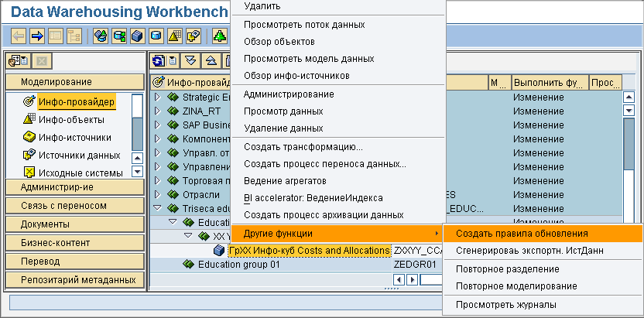Image resolution: width=644 pixels, height=318 pixels.
Task: Open the Моделирование section button
Action: coord(75,82)
